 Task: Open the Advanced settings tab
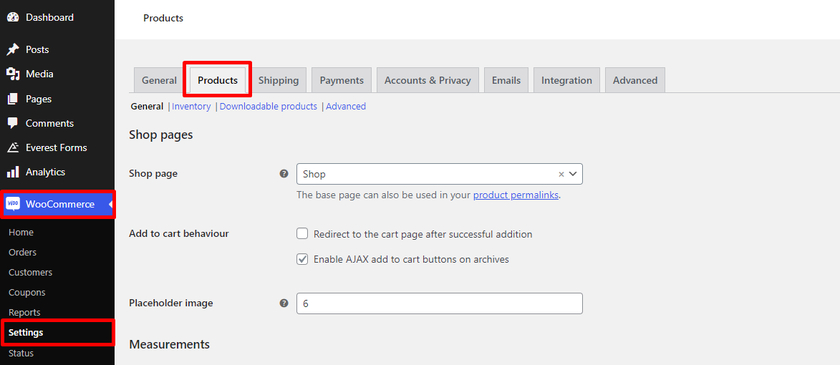point(635,80)
